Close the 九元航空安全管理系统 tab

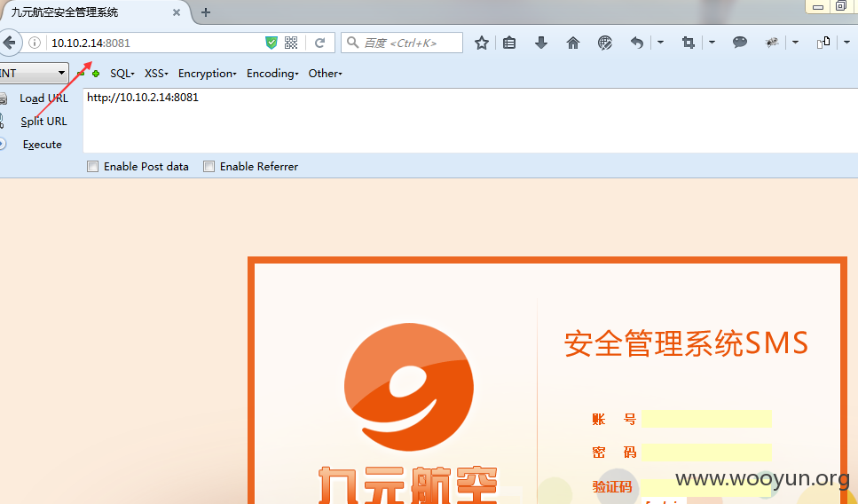tap(177, 12)
